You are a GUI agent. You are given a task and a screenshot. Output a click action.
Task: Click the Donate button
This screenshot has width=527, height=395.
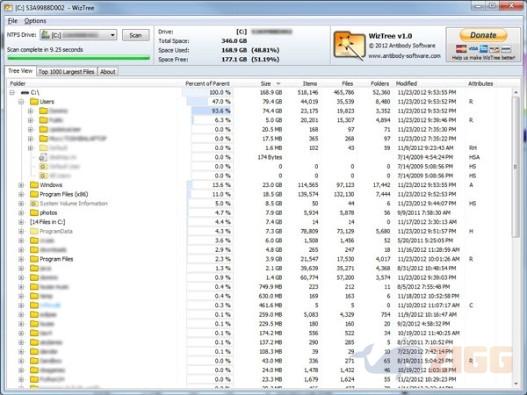pos(483,35)
